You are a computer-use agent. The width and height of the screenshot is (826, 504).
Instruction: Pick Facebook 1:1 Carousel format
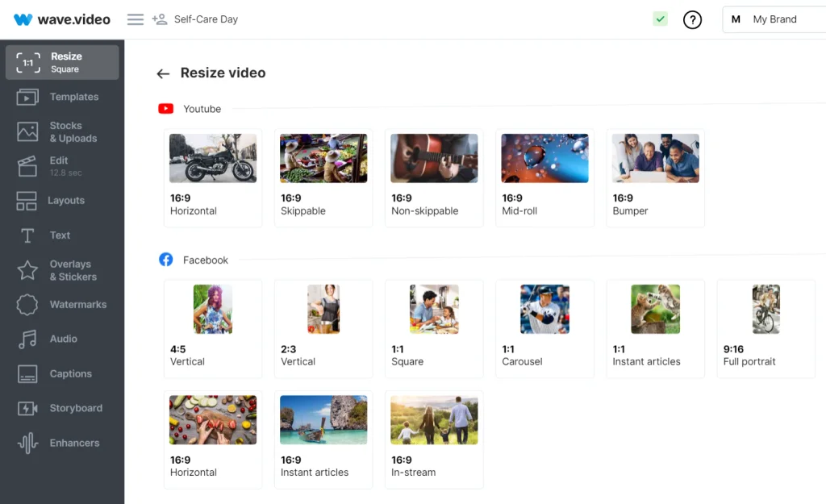click(544, 328)
